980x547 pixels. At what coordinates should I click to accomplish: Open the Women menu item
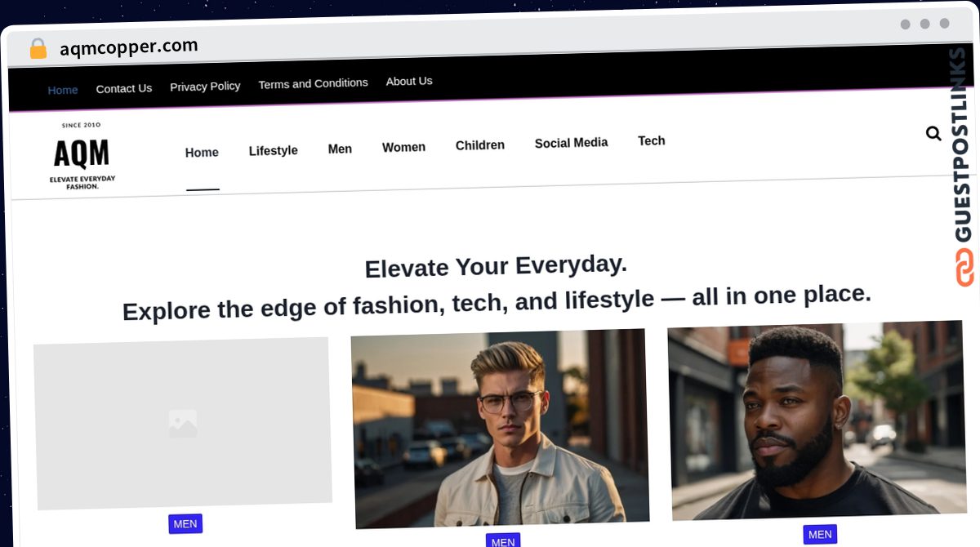[x=403, y=147]
